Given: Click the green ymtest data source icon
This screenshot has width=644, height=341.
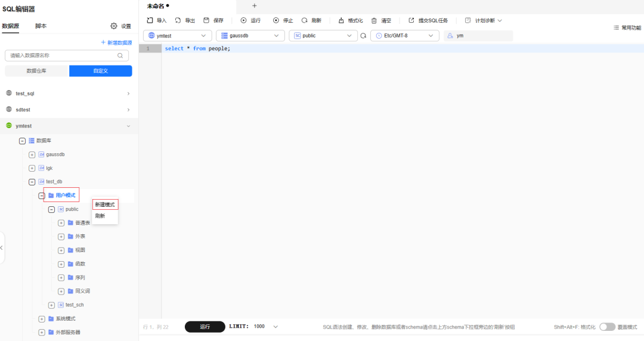Looking at the screenshot, I should coord(9,125).
